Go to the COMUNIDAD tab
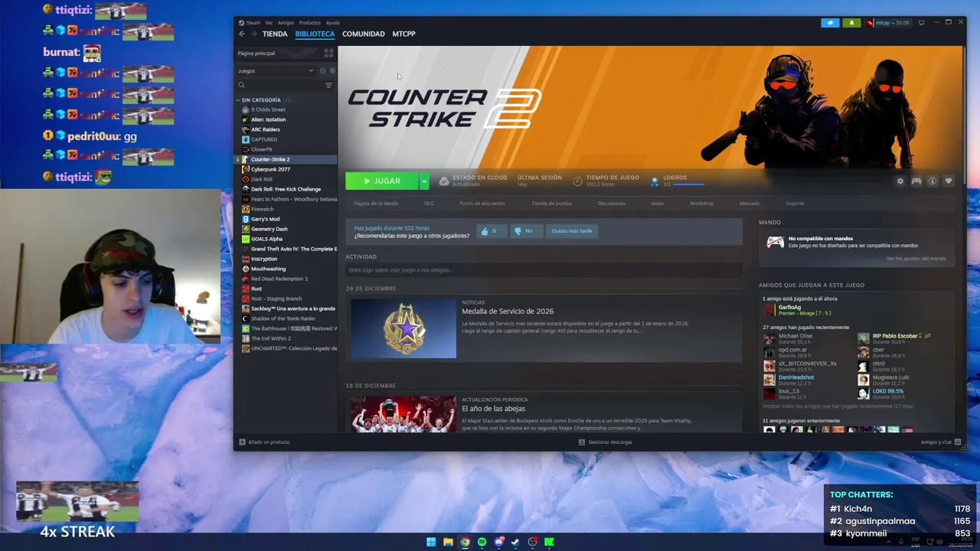The width and height of the screenshot is (980, 551). 364,34
